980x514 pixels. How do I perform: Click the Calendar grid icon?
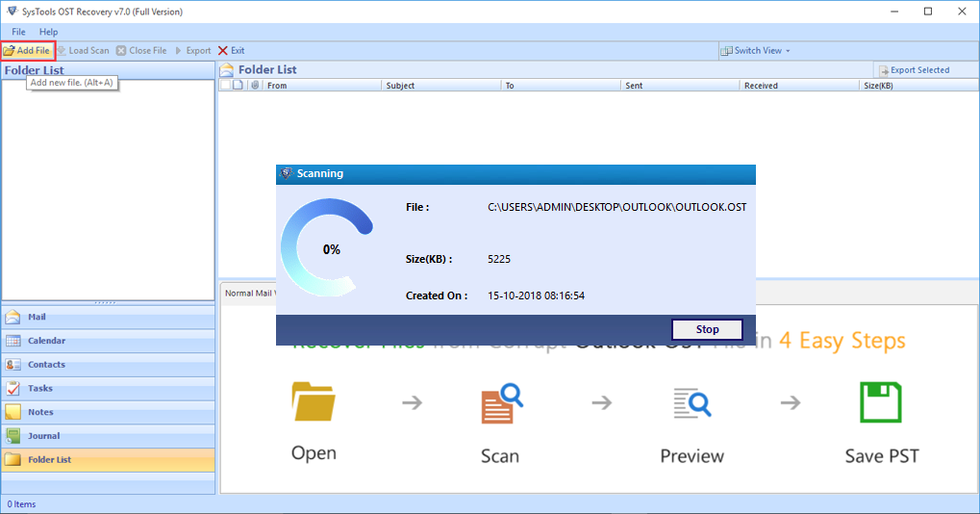click(13, 341)
